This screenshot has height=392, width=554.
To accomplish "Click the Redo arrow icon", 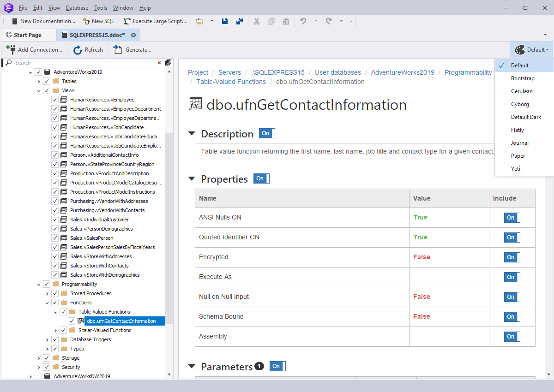I will (x=329, y=21).
